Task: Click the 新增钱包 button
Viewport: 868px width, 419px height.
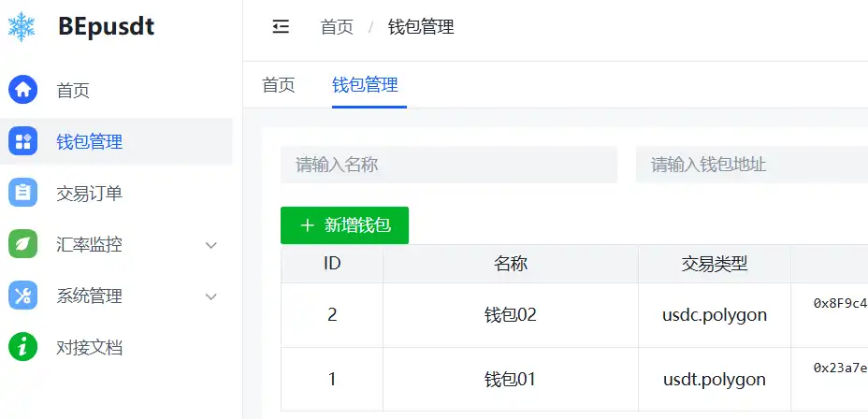Action: pyautogui.click(x=344, y=225)
